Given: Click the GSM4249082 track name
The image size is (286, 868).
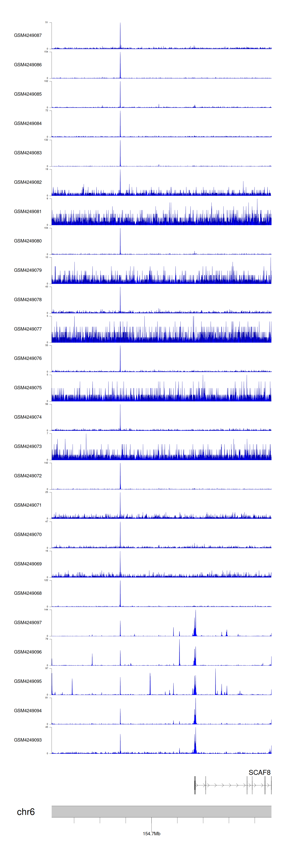Looking at the screenshot, I should point(28,182).
